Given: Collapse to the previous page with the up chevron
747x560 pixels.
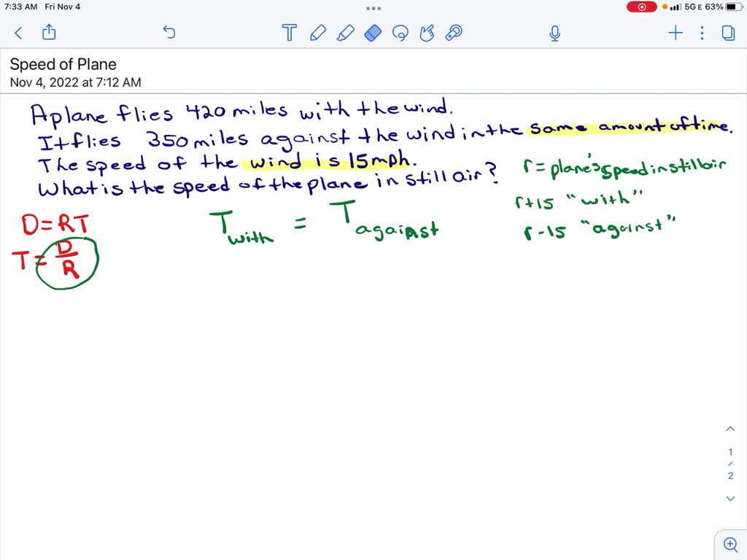Looking at the screenshot, I should point(730,428).
